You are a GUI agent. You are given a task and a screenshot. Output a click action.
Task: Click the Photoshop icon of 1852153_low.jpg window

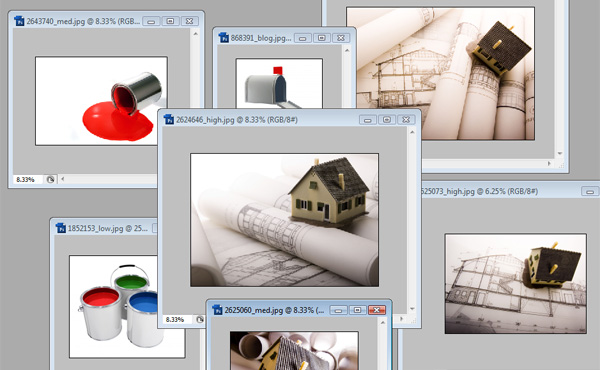tap(60, 228)
